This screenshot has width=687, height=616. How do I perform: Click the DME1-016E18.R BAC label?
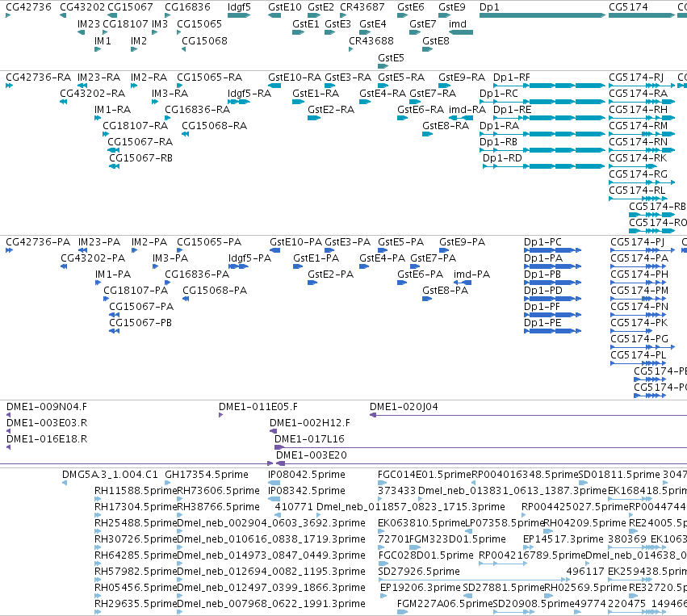pyautogui.click(x=47, y=439)
